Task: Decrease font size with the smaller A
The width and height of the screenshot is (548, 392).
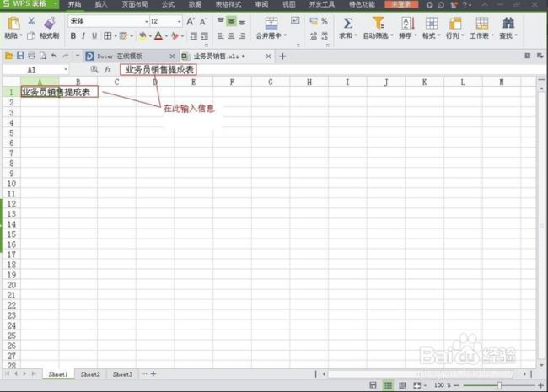Action: click(x=203, y=22)
